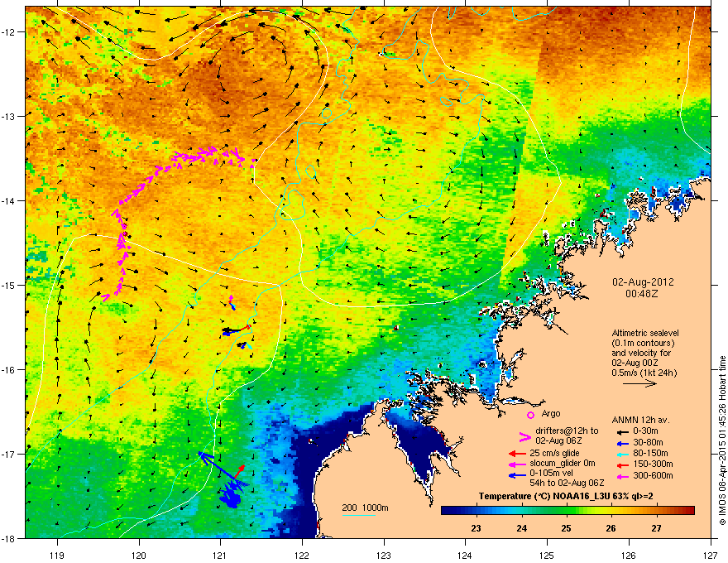This screenshot has height=563, width=728.
Task: Click the '00:48Z' time text
Action: pyautogui.click(x=642, y=294)
